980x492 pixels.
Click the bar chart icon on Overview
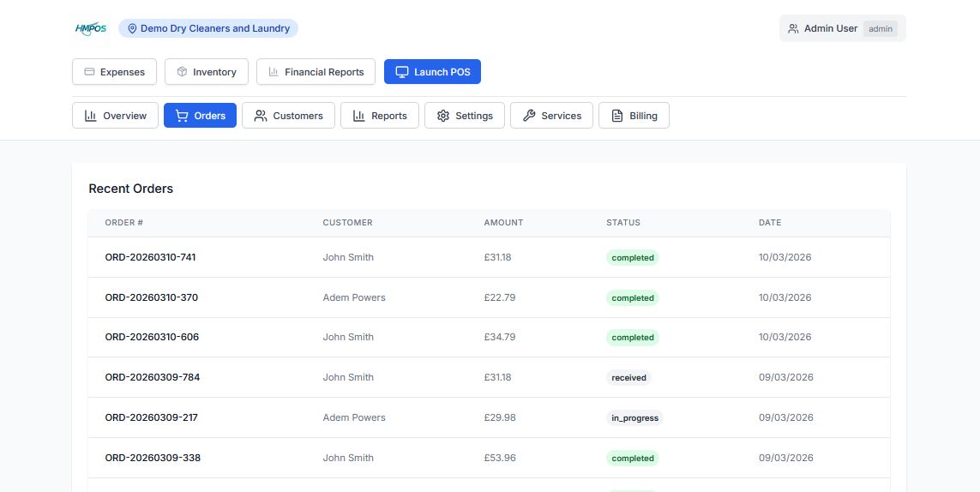coord(91,116)
